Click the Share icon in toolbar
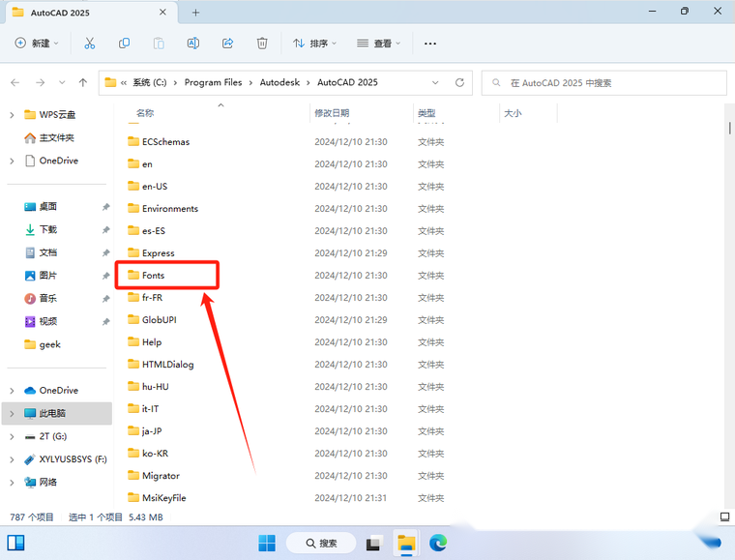735x560 pixels. [228, 44]
